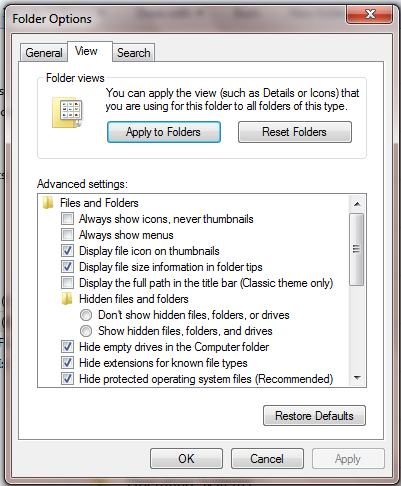Viewport: 401px width, 486px height.
Task: Click the scrollbar down arrow in Advanced settings
Action: (357, 378)
